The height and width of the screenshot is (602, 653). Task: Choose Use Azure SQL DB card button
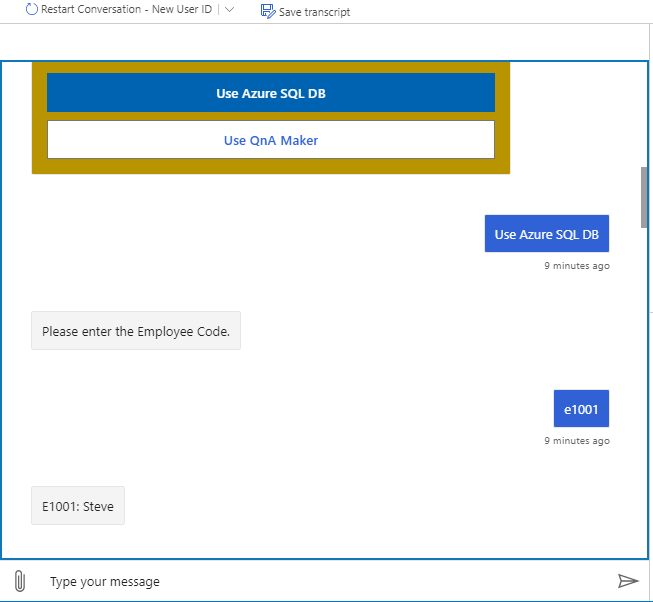[x=271, y=93]
